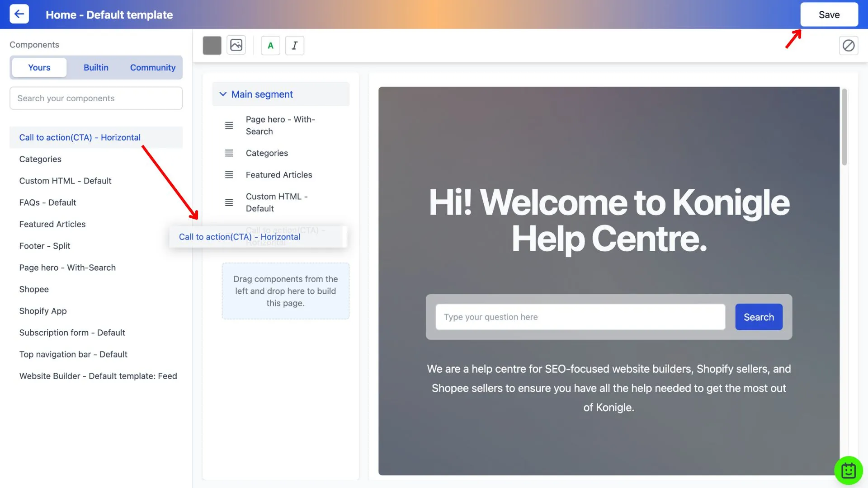
Task: Click the Home - Default template title
Action: point(109,15)
